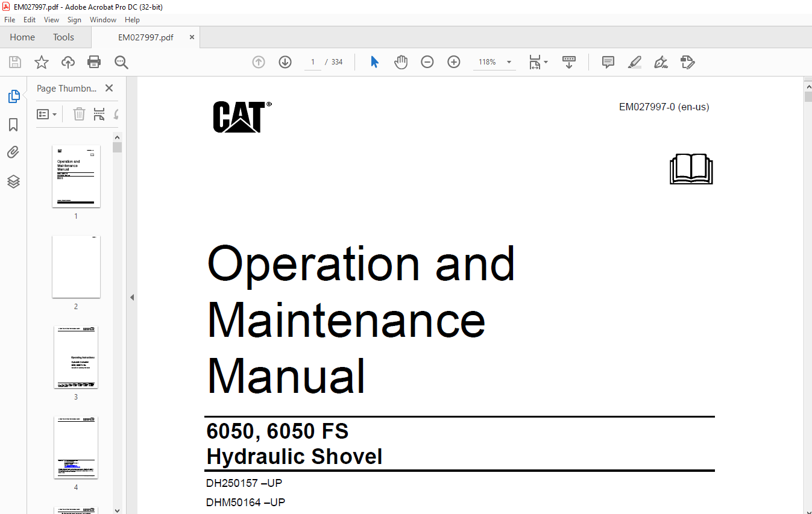Click thumbnail panel scroll up arrow
The height and width of the screenshot is (514, 812).
tap(118, 137)
